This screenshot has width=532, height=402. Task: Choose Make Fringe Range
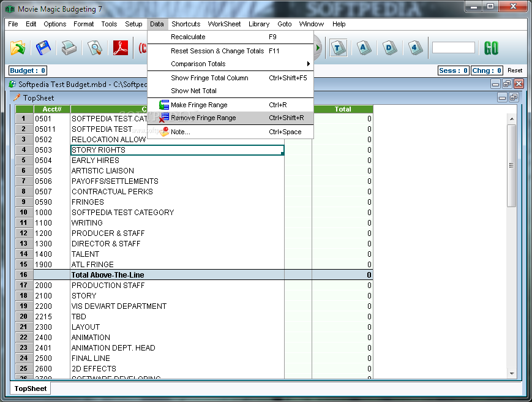coord(230,105)
